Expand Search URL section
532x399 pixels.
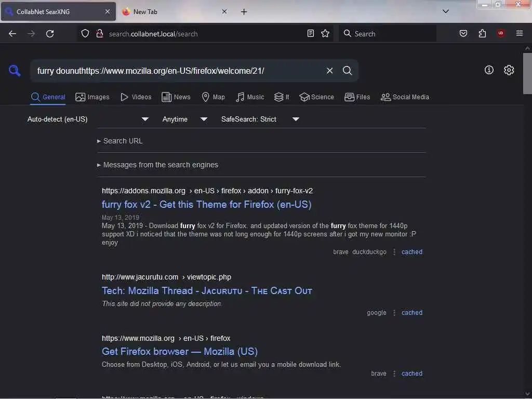(x=120, y=141)
